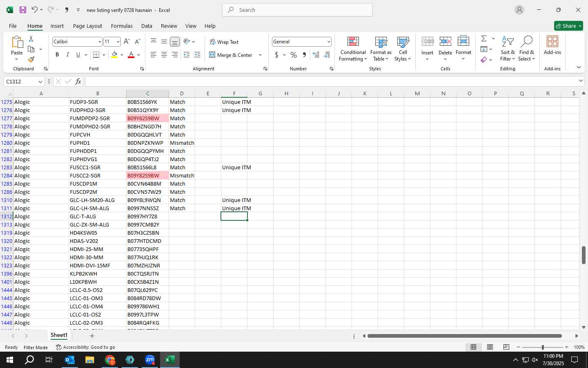This screenshot has height=368, width=588.
Task: Apply the yellow fill color
Action: coord(114,55)
